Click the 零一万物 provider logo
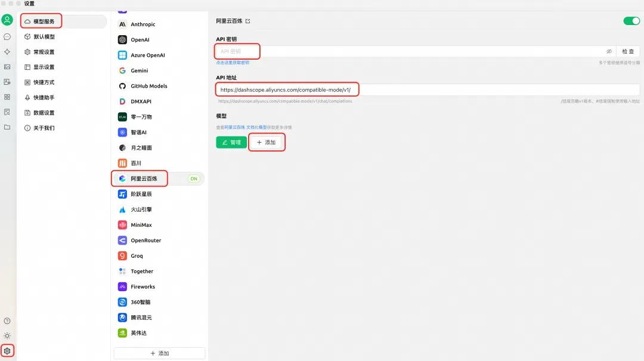The height and width of the screenshot is (361, 644). [x=122, y=117]
